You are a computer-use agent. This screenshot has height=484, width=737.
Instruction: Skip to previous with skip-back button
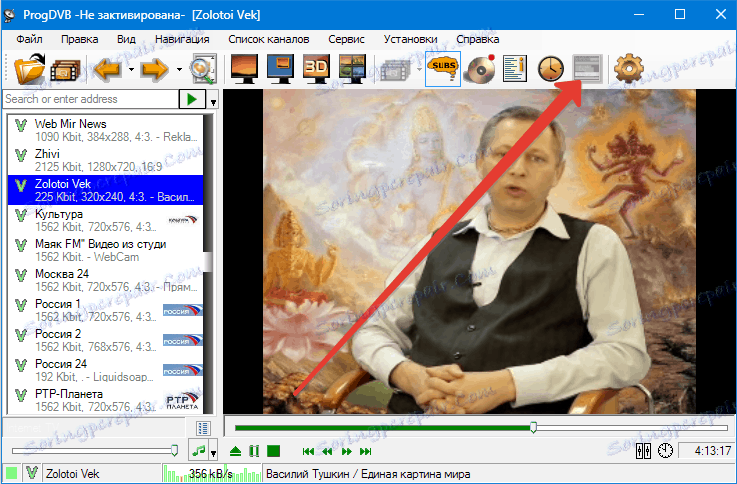(308, 452)
